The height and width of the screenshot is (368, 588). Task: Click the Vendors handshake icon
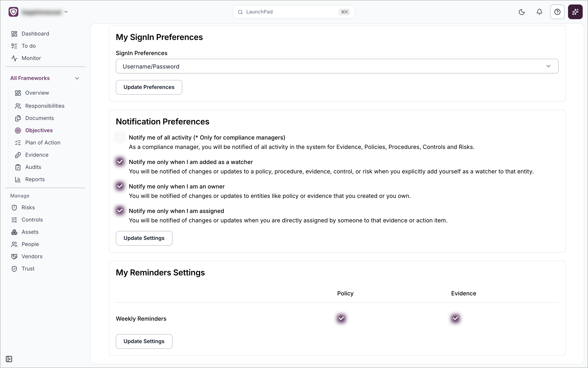(x=14, y=257)
